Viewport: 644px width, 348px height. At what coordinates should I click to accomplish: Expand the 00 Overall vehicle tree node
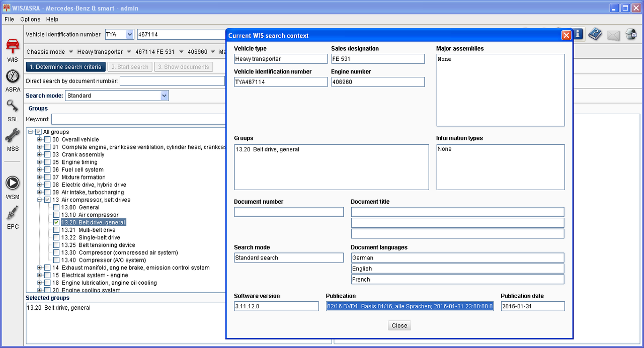tap(39, 139)
